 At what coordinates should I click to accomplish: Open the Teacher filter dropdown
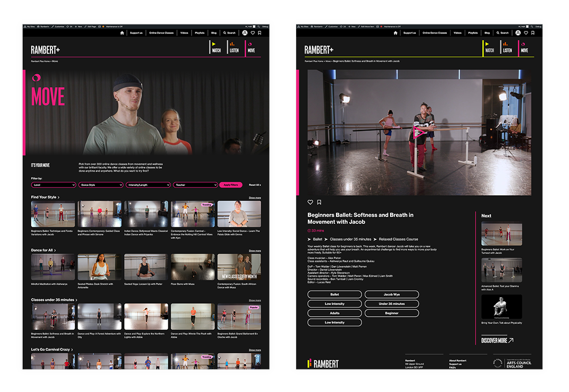click(195, 185)
